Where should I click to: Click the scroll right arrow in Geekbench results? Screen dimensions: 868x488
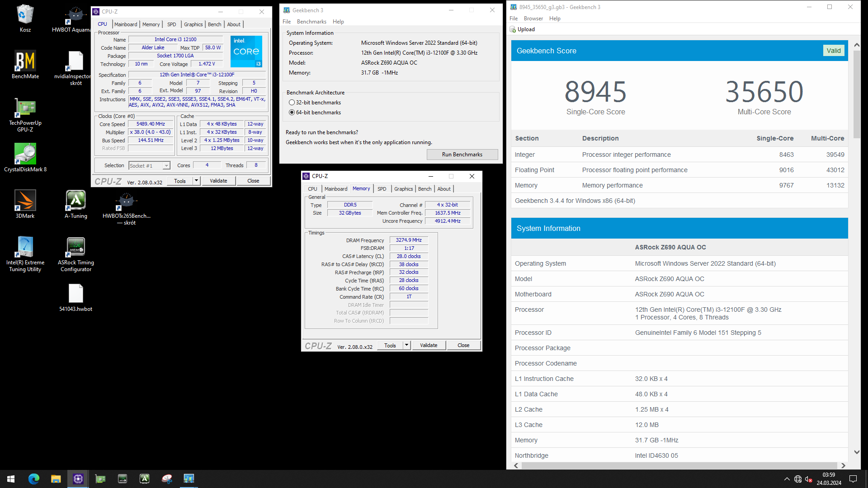tap(843, 465)
